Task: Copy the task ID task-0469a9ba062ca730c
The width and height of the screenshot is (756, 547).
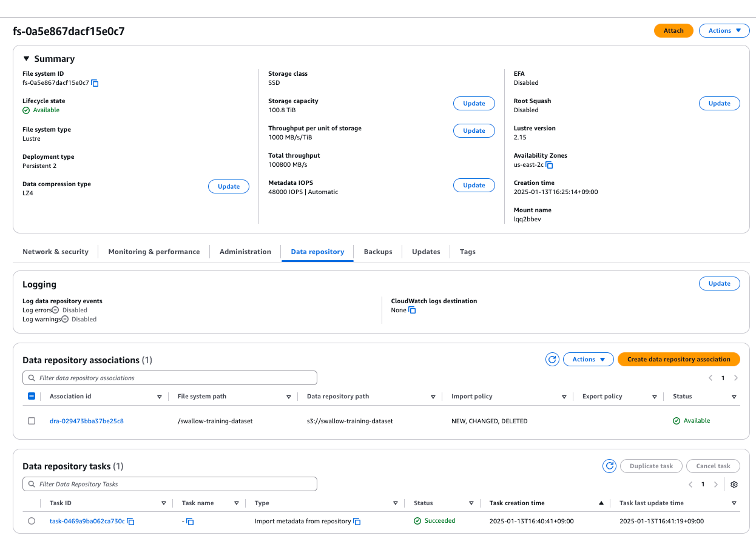Action: 130,522
